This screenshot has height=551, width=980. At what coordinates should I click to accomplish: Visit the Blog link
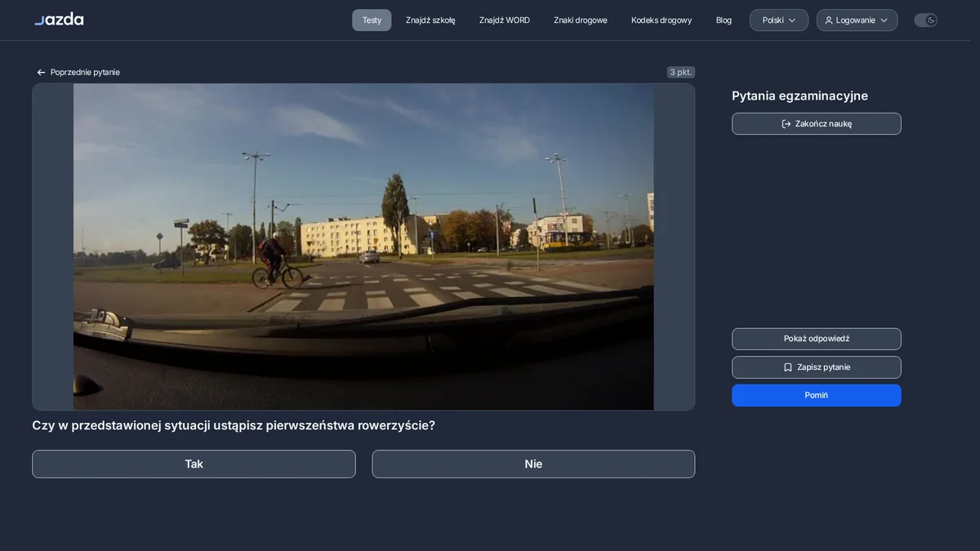(724, 20)
